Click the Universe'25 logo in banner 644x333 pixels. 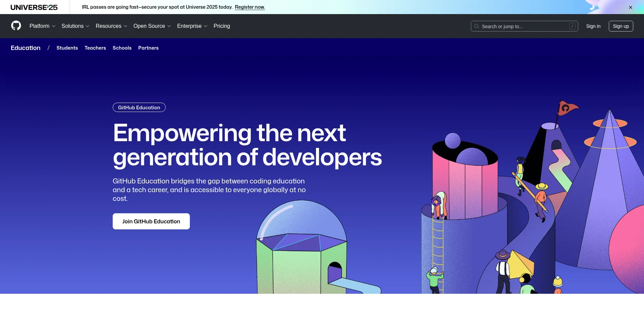coord(34,7)
